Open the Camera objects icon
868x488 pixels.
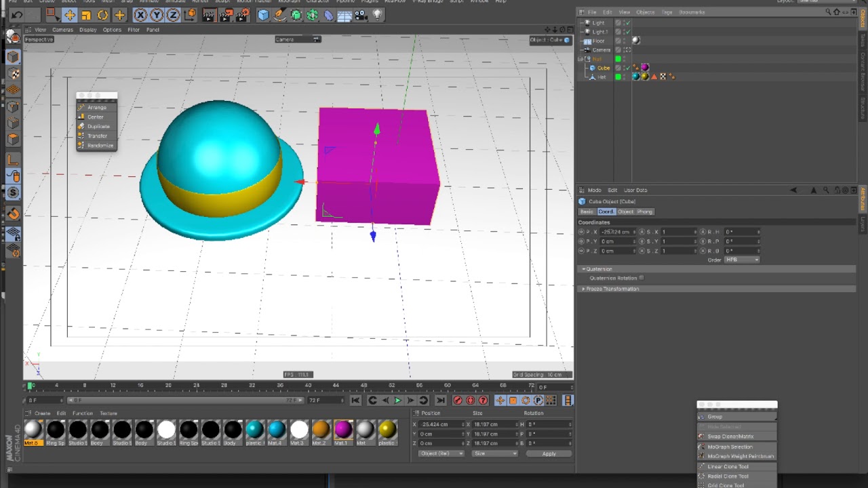coord(361,14)
